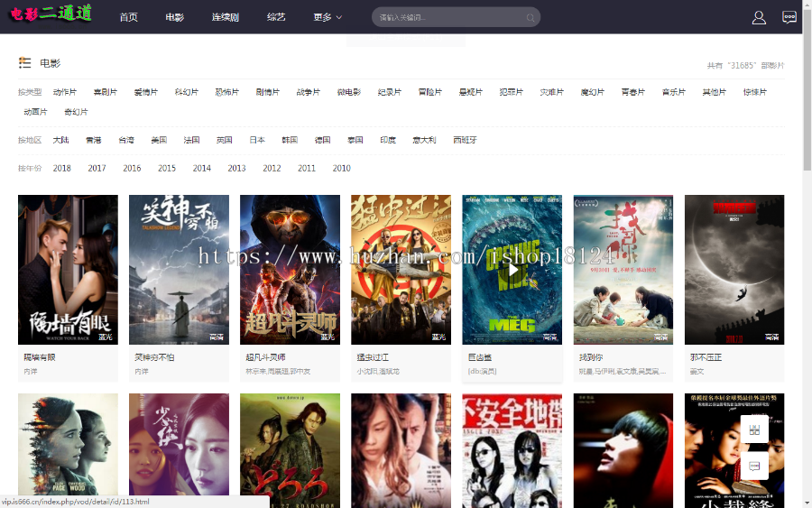This screenshot has width=812, height=508.
Task: Open the user account icon
Action: click(759, 18)
